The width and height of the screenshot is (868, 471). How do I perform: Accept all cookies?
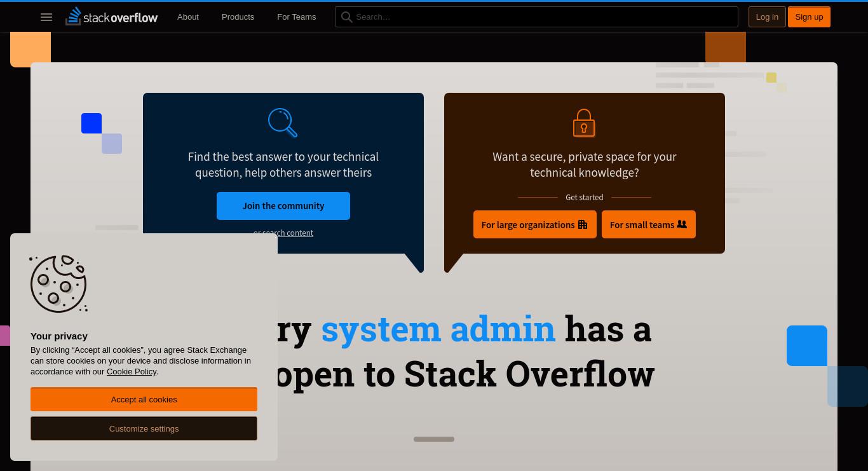pyautogui.click(x=144, y=399)
